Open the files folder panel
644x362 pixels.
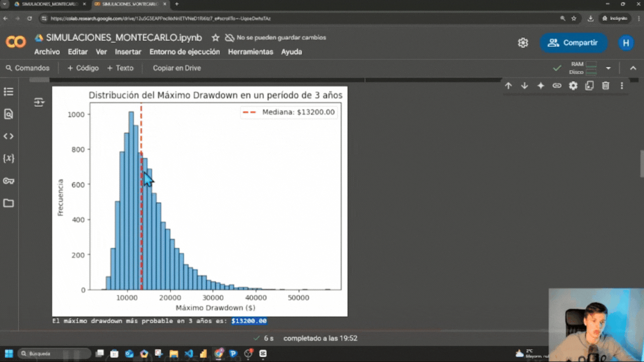9,203
